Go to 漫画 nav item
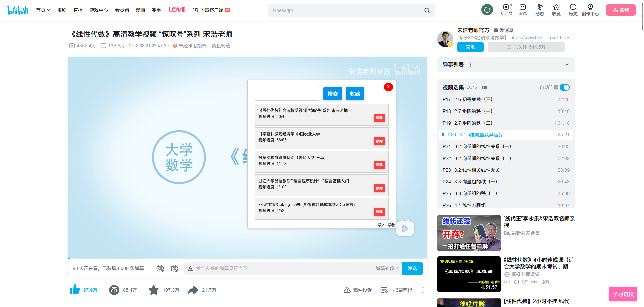This screenshot has height=307, width=644. click(x=140, y=10)
